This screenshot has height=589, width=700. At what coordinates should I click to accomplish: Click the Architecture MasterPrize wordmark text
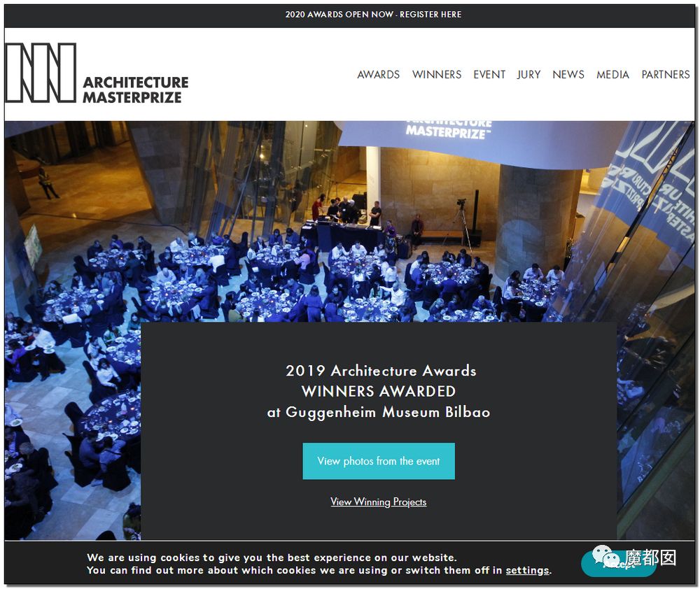(x=136, y=90)
